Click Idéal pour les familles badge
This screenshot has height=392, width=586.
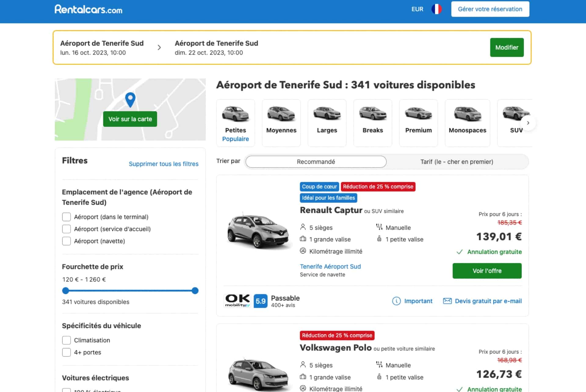pos(328,198)
